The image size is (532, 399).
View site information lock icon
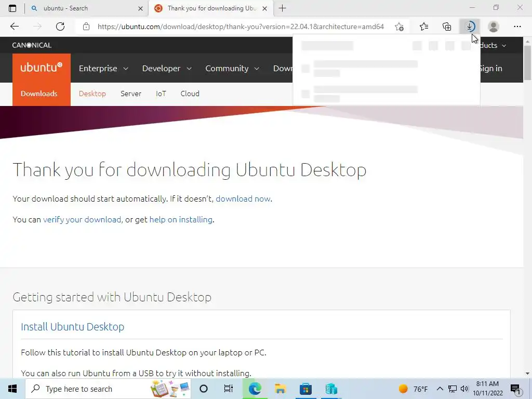[x=86, y=26]
